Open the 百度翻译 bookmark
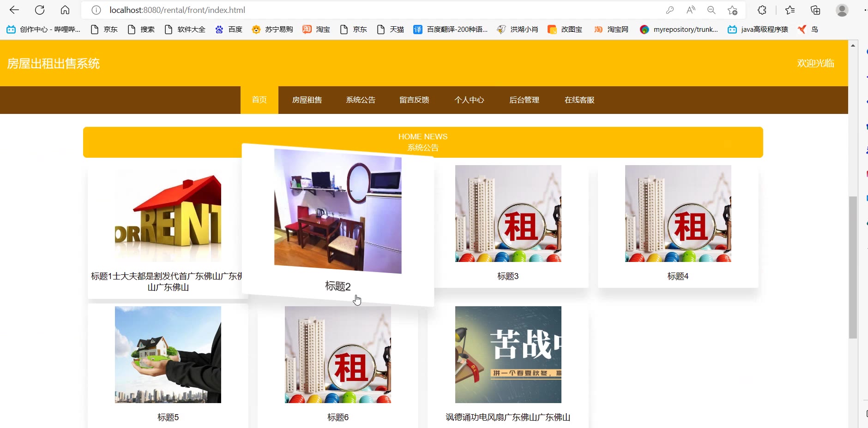 [x=451, y=30]
